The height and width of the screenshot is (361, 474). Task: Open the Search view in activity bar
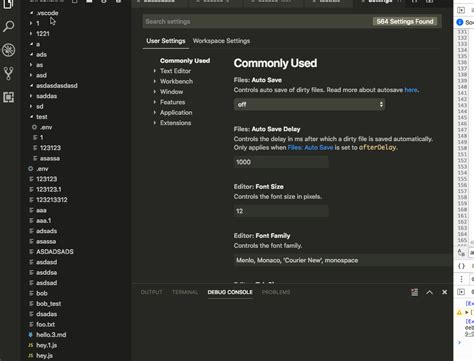(x=9, y=26)
